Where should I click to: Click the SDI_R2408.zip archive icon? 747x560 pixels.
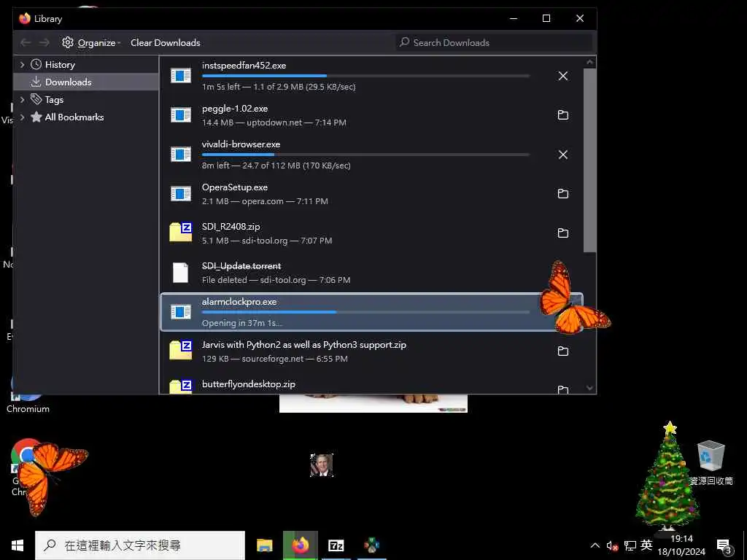(x=181, y=232)
